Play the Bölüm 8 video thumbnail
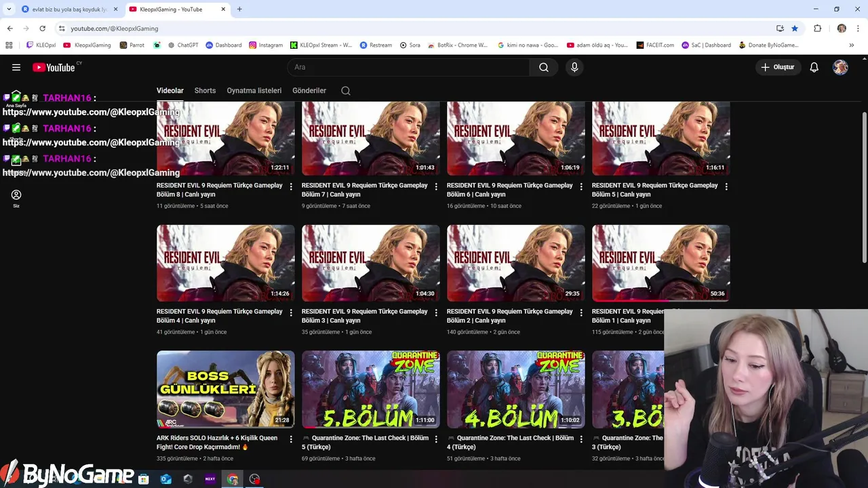 pyautogui.click(x=226, y=138)
